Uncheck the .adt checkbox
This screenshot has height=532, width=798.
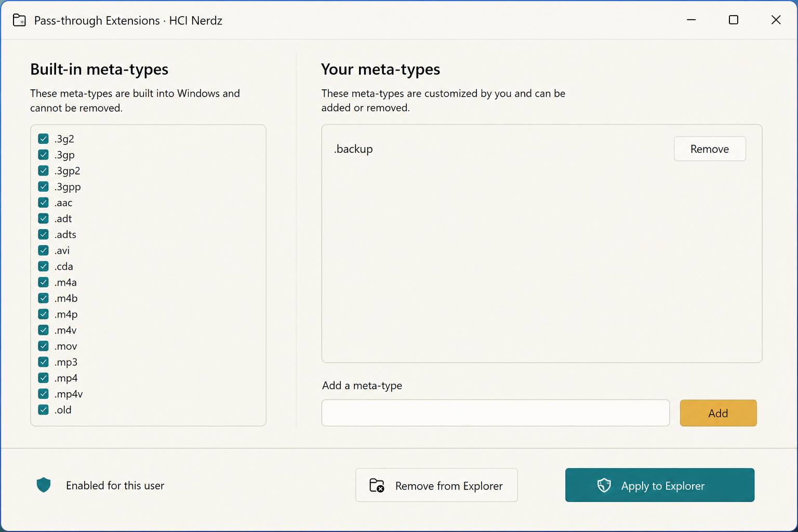44,219
